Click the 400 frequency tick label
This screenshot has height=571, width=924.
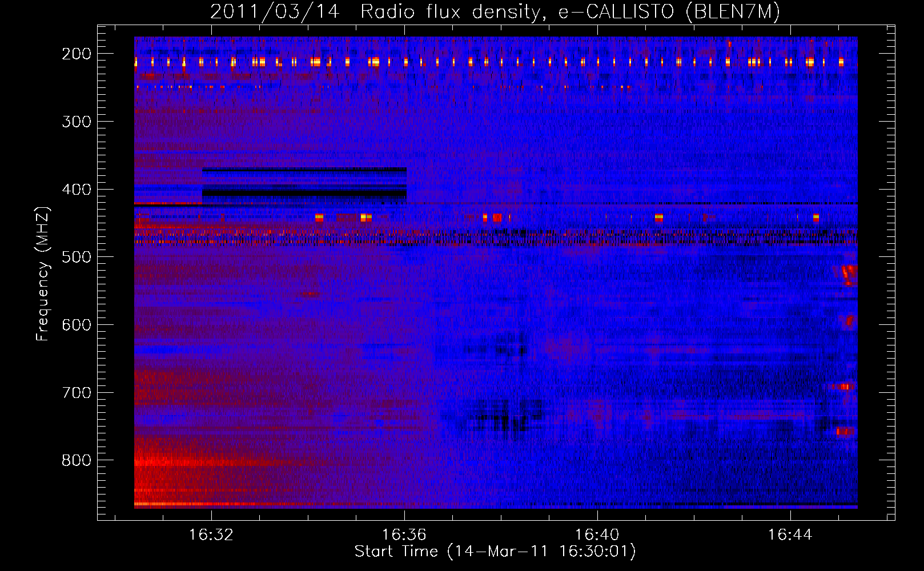click(77, 190)
